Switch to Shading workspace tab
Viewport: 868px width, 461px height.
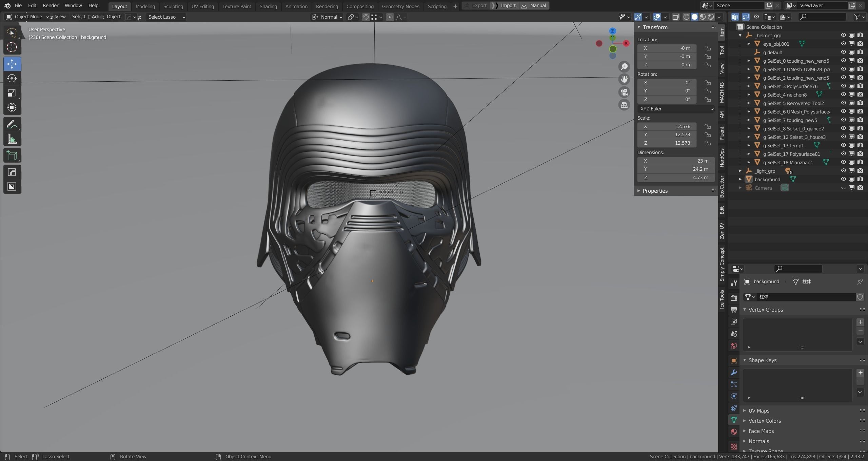(x=268, y=6)
